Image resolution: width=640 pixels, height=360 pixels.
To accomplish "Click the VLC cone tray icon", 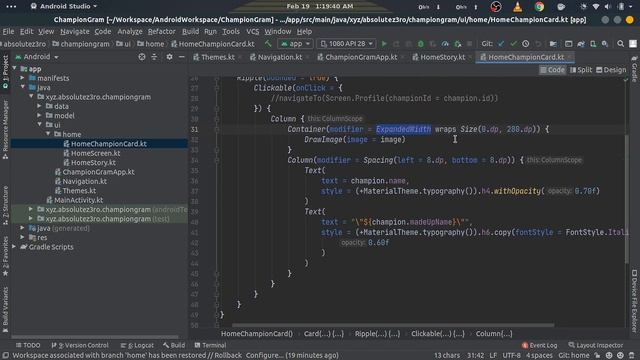I will [518, 7].
